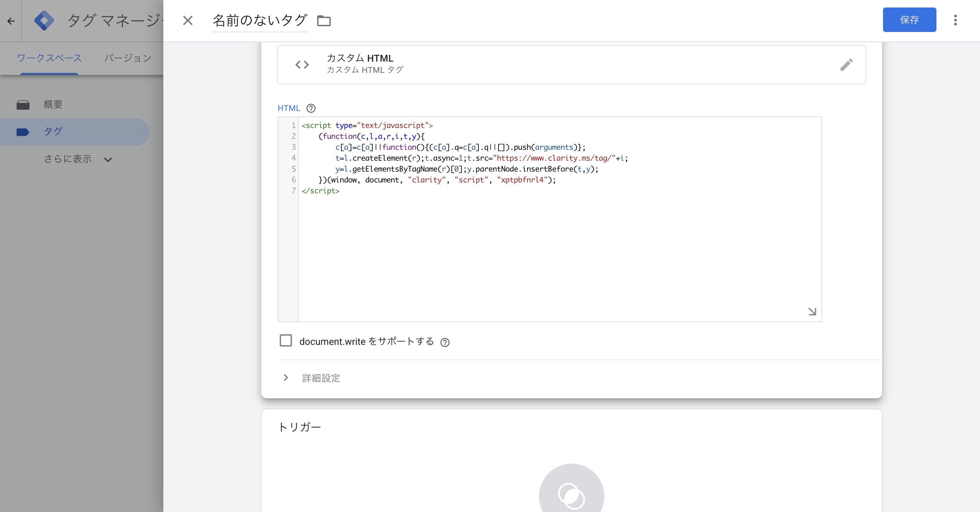Click the back arrow in Tag Manager header
Screen dimensions: 980x512
(x=11, y=21)
